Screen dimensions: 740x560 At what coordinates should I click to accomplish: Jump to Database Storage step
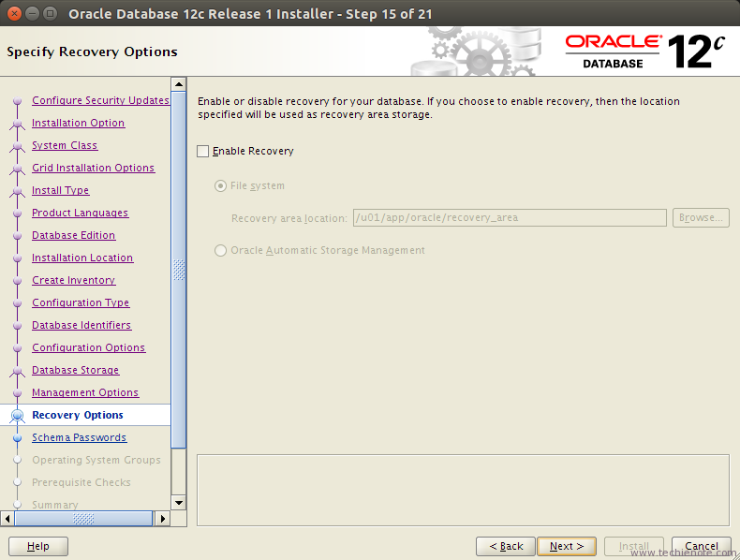pyautogui.click(x=76, y=370)
